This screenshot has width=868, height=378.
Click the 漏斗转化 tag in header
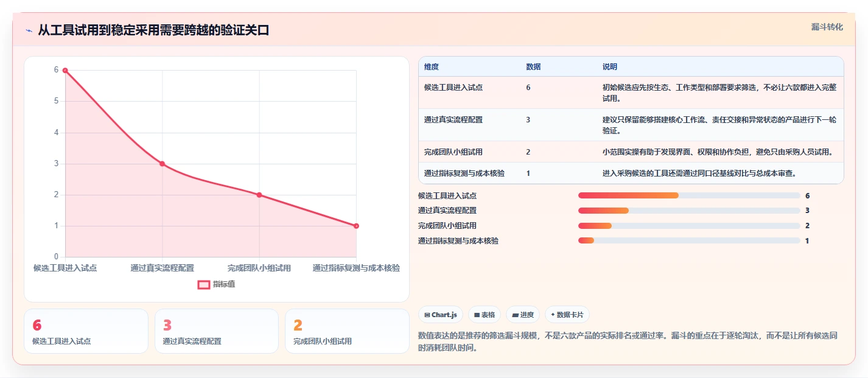(x=827, y=27)
